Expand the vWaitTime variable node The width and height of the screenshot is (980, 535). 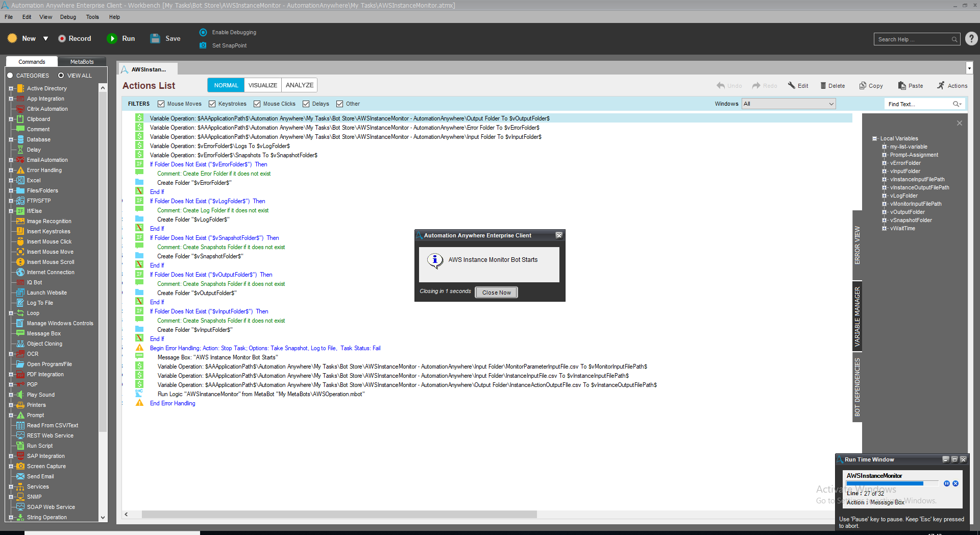(884, 228)
